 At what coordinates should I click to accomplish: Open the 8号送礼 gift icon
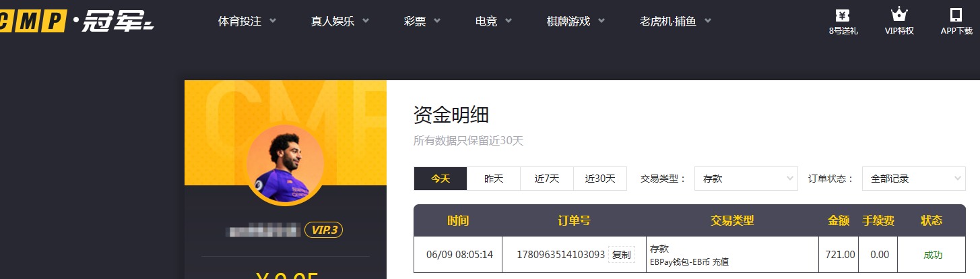pyautogui.click(x=843, y=15)
